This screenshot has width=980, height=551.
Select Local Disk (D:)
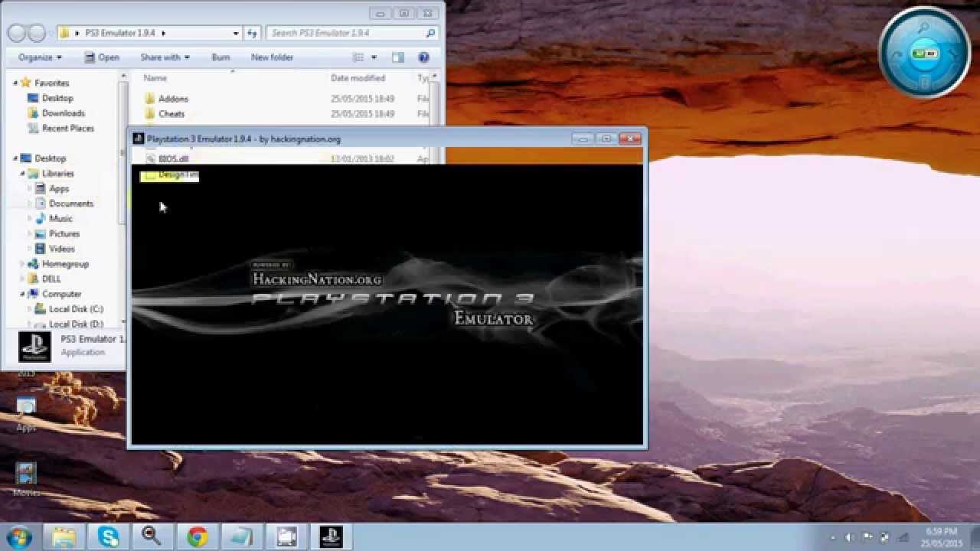(x=76, y=324)
